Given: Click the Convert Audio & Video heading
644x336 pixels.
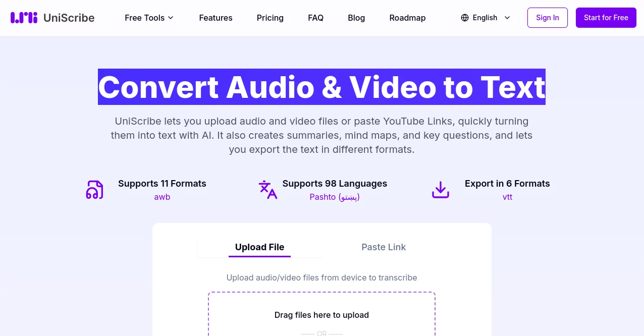Looking at the screenshot, I should click(x=321, y=87).
